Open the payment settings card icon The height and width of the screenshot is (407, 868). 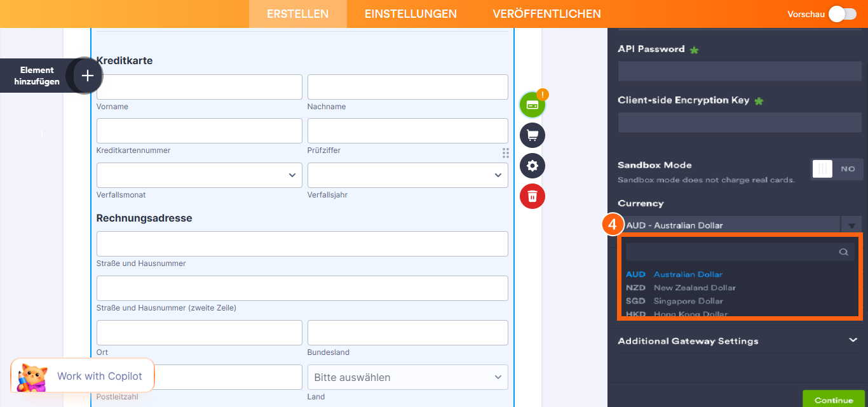(x=532, y=104)
